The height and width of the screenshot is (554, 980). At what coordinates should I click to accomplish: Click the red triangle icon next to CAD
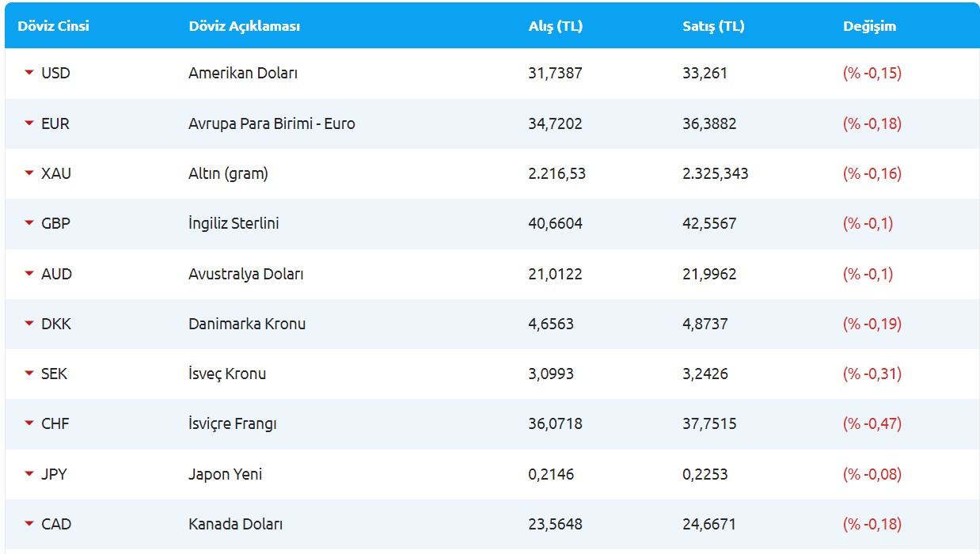pyautogui.click(x=29, y=524)
